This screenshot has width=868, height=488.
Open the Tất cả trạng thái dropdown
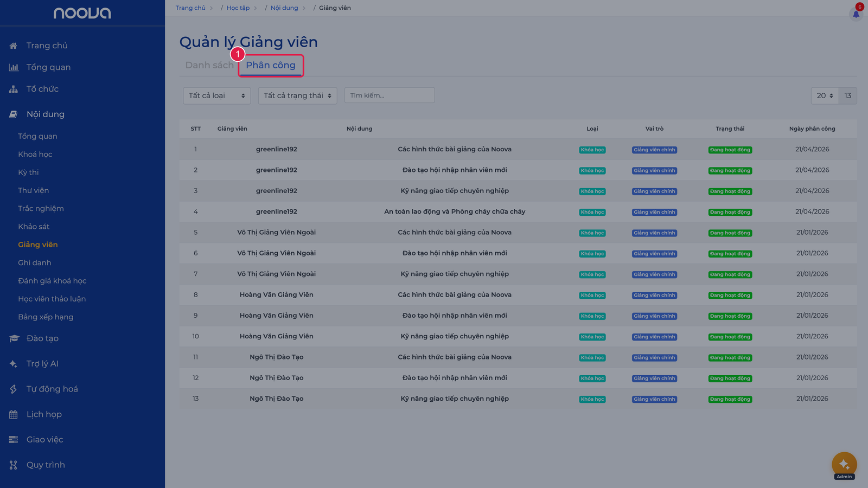(297, 95)
